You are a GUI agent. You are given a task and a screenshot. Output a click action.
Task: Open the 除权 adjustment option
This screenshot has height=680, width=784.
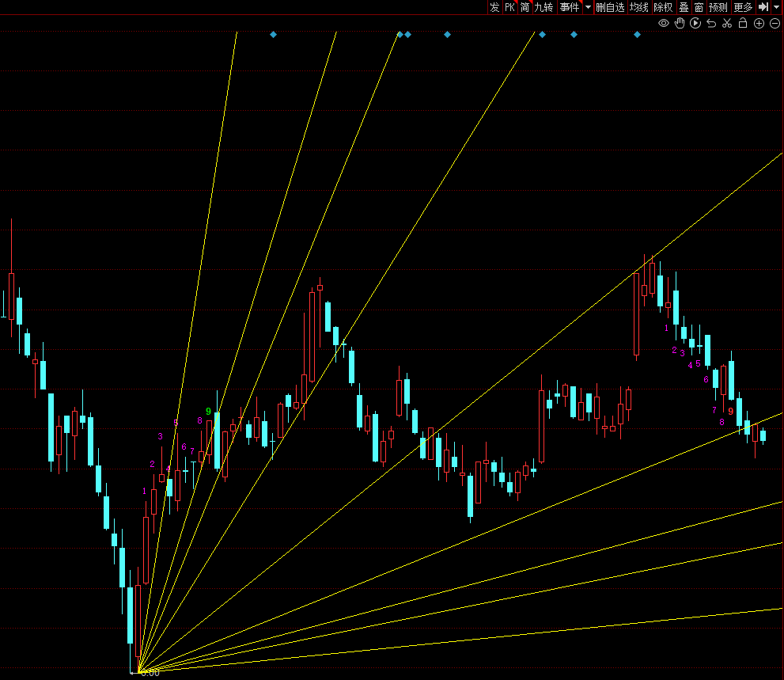[x=664, y=7]
